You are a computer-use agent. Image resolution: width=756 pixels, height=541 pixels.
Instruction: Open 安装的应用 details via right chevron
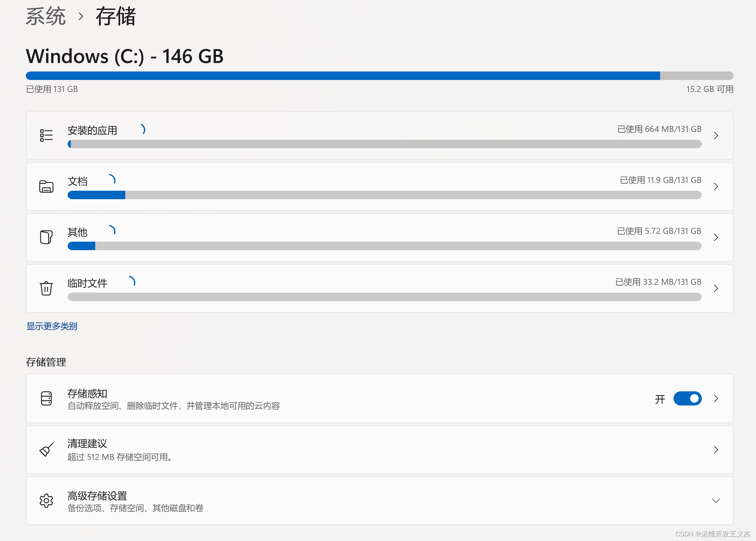click(716, 136)
